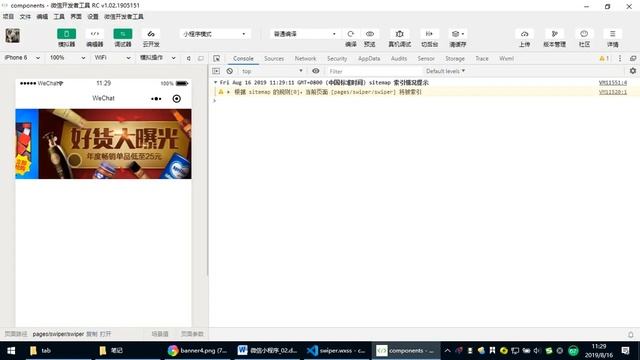Image resolution: width=640 pixels, height=360 pixels.
Task: Switch to the Wxml tab
Action: point(506,59)
